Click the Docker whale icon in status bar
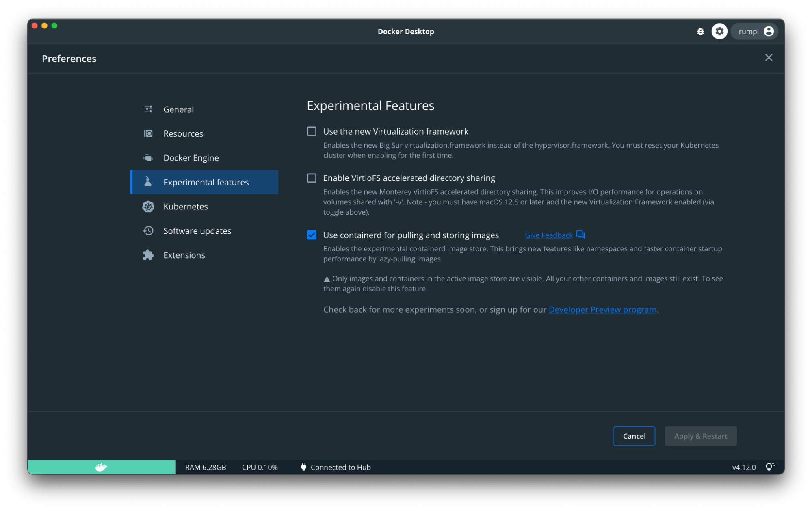This screenshot has width=812, height=511. pyautogui.click(x=101, y=467)
